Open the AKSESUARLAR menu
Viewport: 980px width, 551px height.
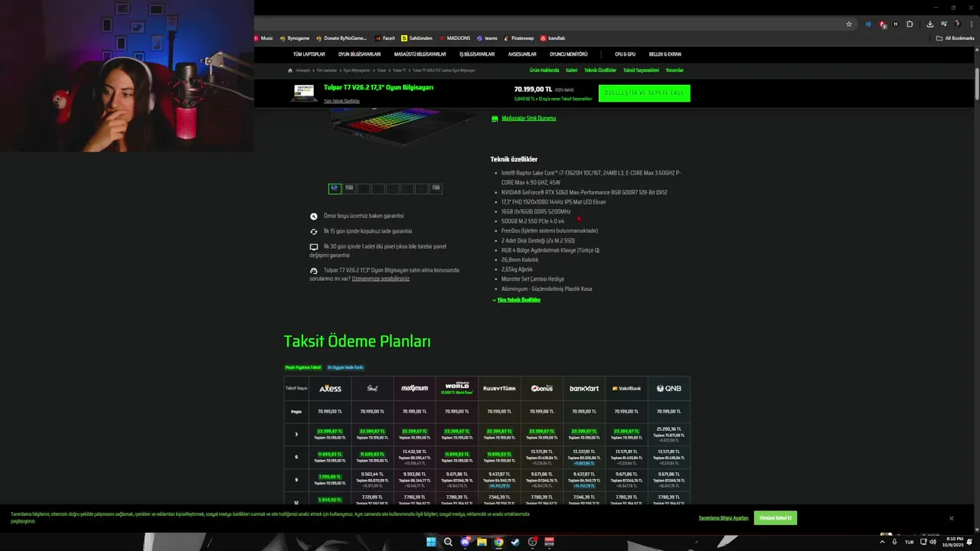point(522,54)
